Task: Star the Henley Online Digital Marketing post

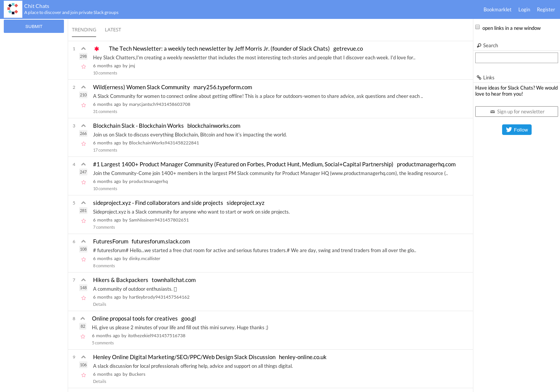Action: tap(84, 375)
